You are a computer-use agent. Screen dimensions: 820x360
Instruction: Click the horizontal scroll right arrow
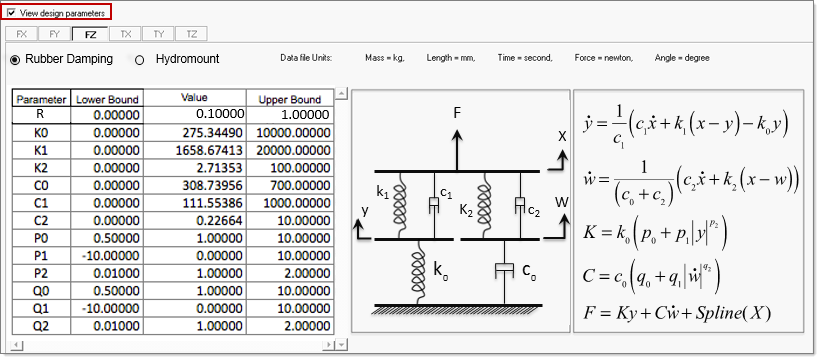pos(329,345)
